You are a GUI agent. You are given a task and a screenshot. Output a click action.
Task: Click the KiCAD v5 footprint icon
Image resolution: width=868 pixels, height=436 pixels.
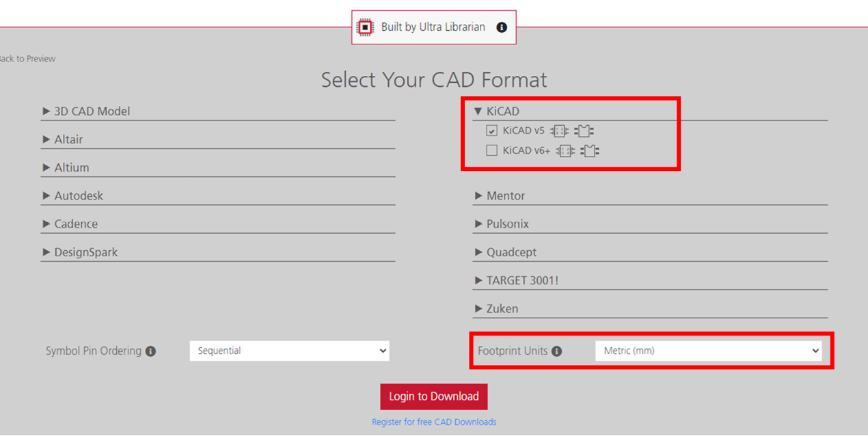pos(584,131)
